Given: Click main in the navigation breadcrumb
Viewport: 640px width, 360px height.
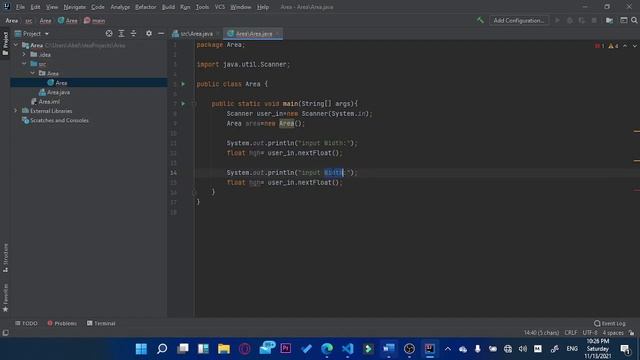Looking at the screenshot, I should click(x=94, y=20).
